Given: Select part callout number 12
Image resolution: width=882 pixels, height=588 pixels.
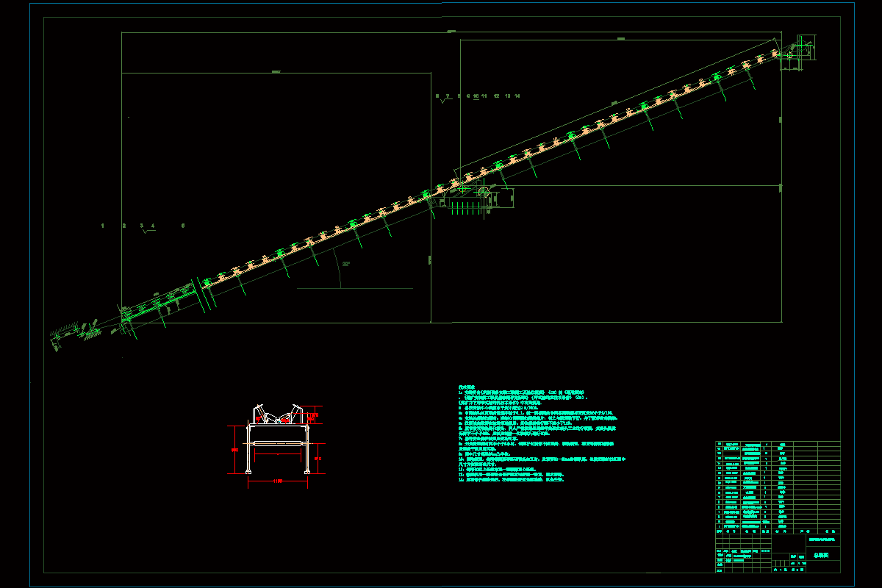Looking at the screenshot, I should click(x=497, y=96).
